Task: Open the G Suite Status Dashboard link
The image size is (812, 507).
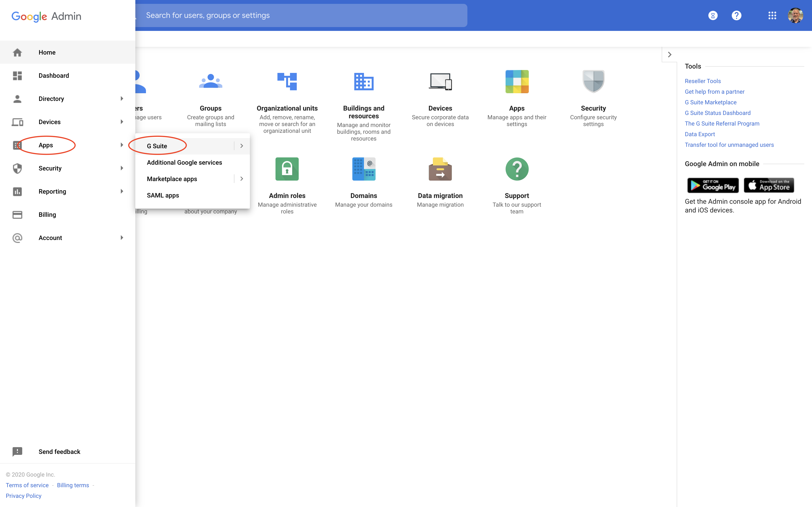Action: [717, 113]
